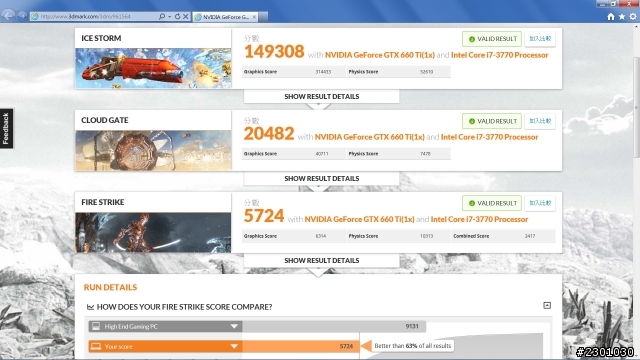Click the Ice Storm score 149308
Screen dimensions: 640x360
click(x=274, y=51)
